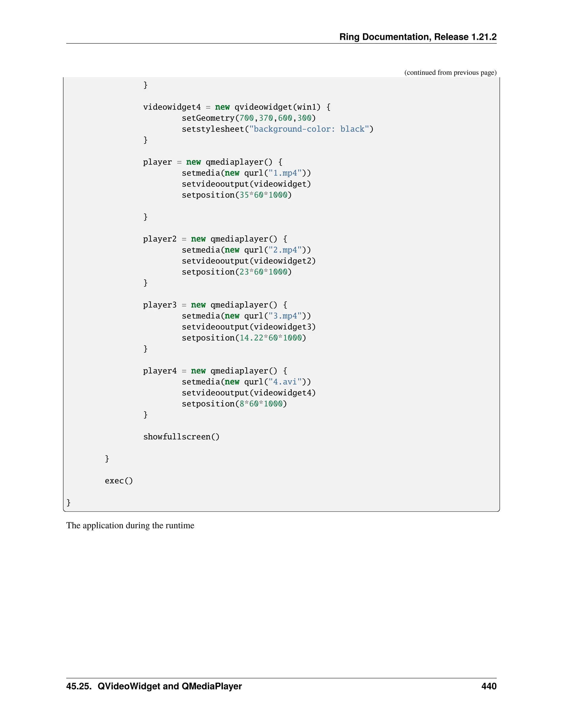Screen dimensions: 563x728
Task: Click the 'continued from previous page' note
Action: (x=450, y=73)
